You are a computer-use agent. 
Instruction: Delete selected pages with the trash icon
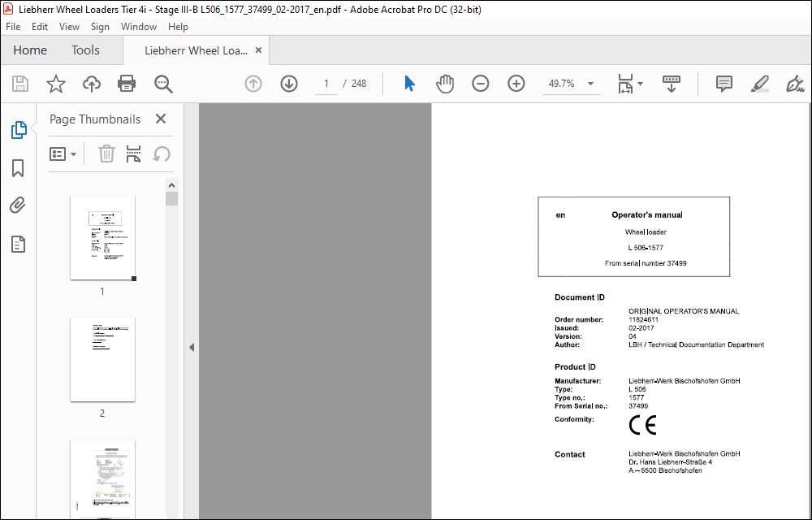[x=106, y=154]
